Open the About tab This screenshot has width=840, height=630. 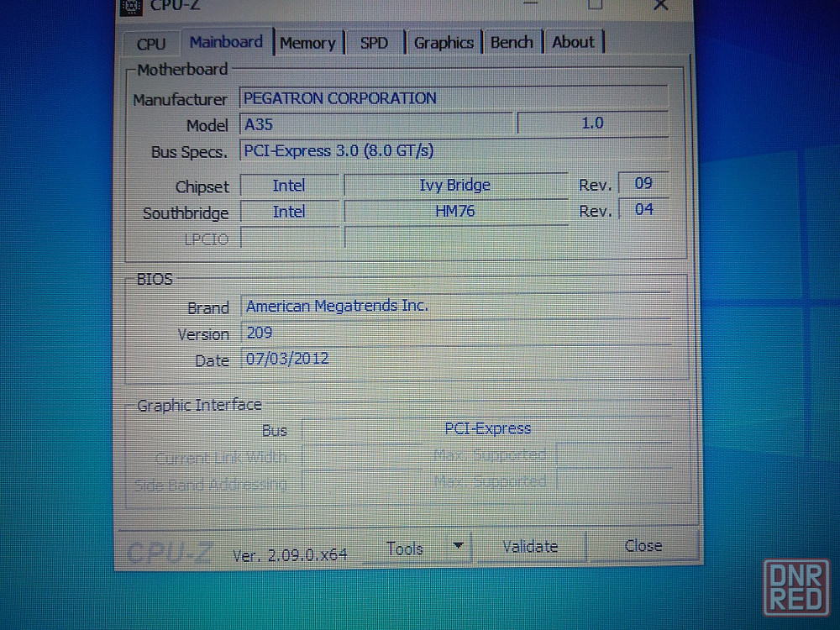tap(573, 42)
